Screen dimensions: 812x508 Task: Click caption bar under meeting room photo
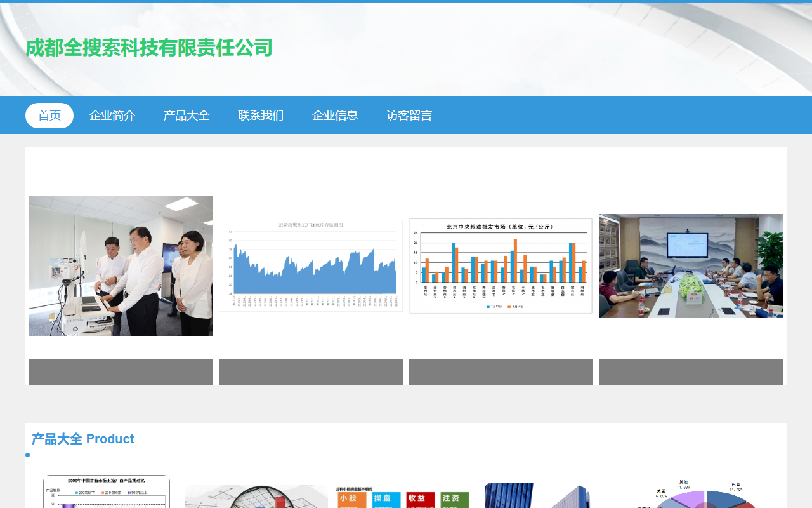click(x=691, y=372)
